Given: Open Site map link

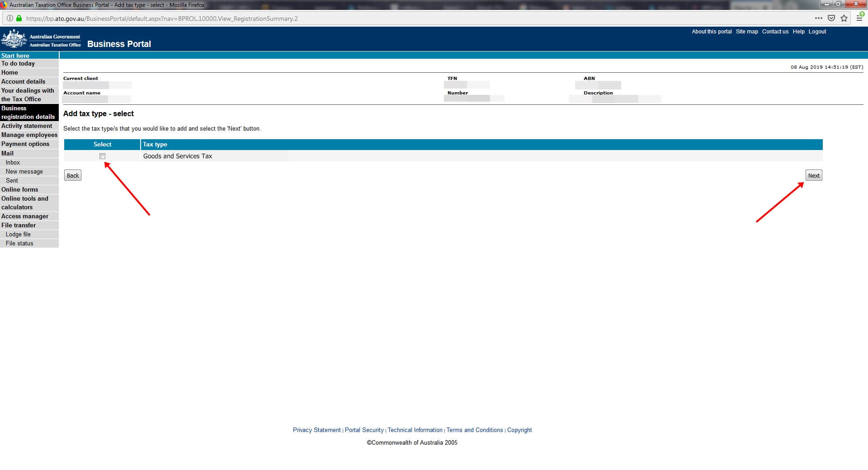Looking at the screenshot, I should click(747, 32).
